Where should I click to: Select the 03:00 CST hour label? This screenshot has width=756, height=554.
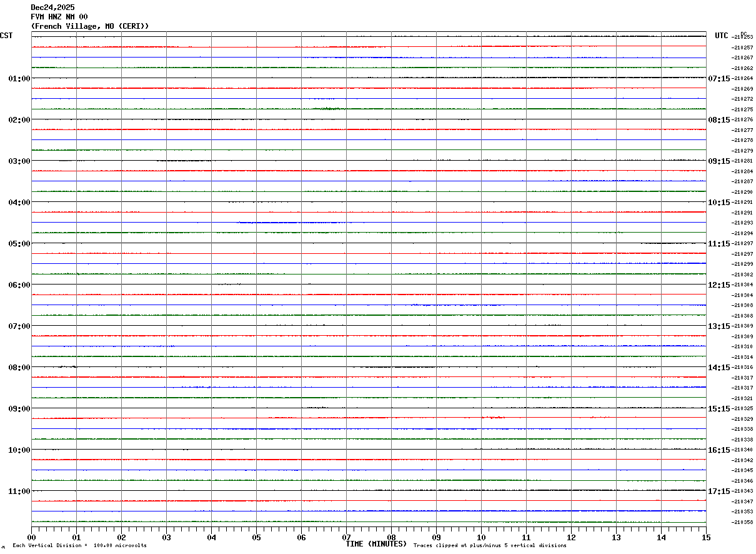[19, 161]
